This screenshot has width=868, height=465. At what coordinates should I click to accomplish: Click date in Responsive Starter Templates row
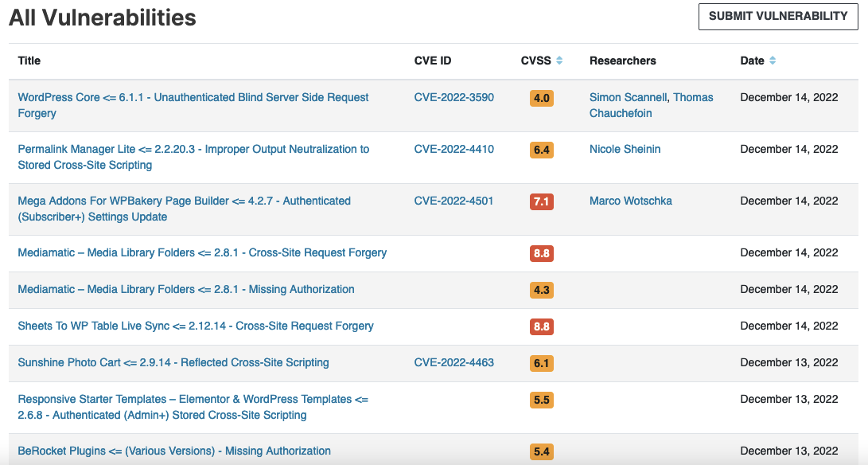tap(789, 399)
